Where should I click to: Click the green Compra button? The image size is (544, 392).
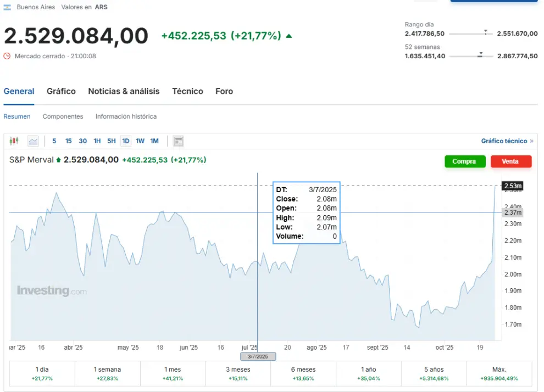pyautogui.click(x=465, y=161)
